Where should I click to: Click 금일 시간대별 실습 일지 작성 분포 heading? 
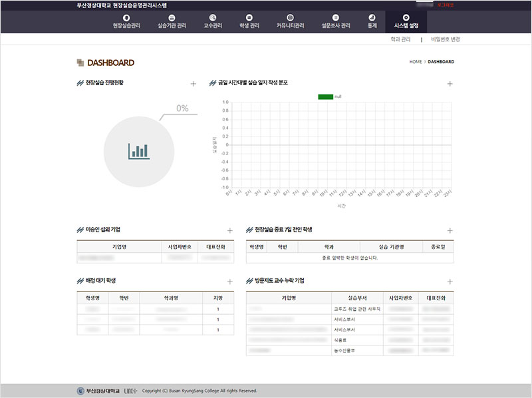click(x=253, y=83)
